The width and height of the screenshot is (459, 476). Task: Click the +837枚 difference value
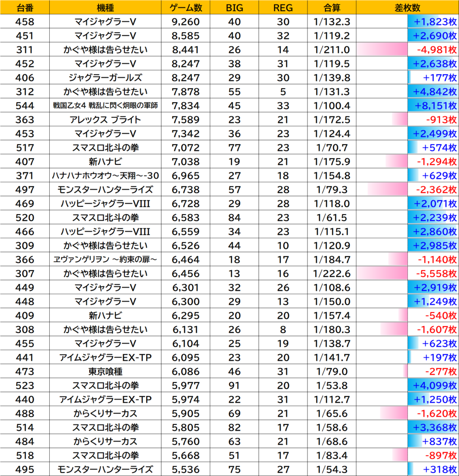tap(440, 441)
